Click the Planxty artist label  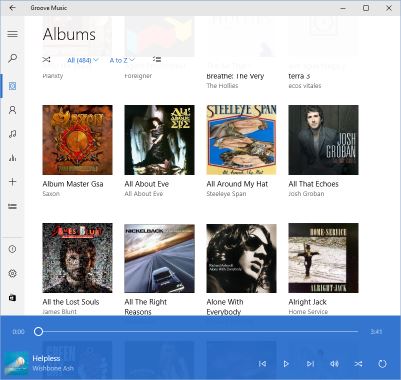(53, 76)
